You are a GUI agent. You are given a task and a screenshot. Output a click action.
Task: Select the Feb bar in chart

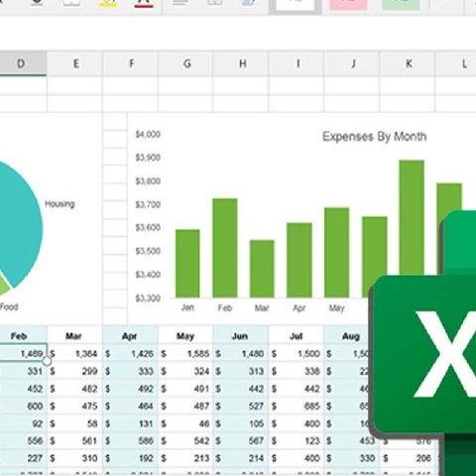(x=225, y=248)
